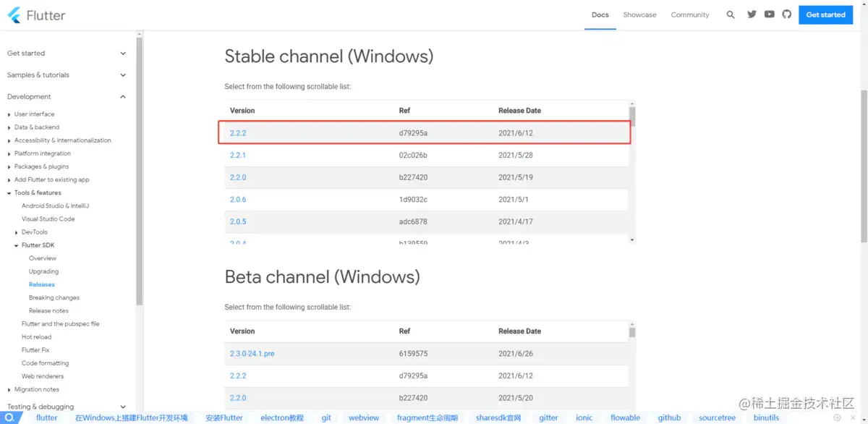Expand Accessibility & internationalization item
868x424 pixels.
(x=62, y=140)
